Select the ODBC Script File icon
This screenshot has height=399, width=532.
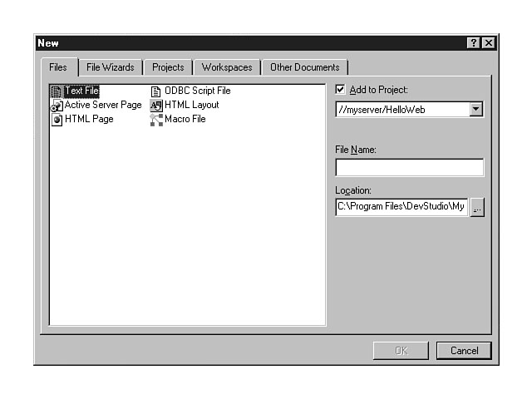(x=155, y=91)
